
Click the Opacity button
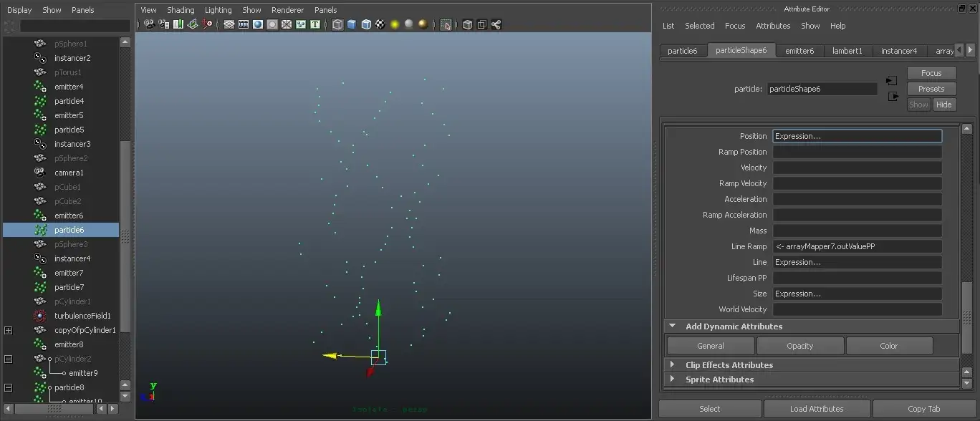click(x=799, y=346)
